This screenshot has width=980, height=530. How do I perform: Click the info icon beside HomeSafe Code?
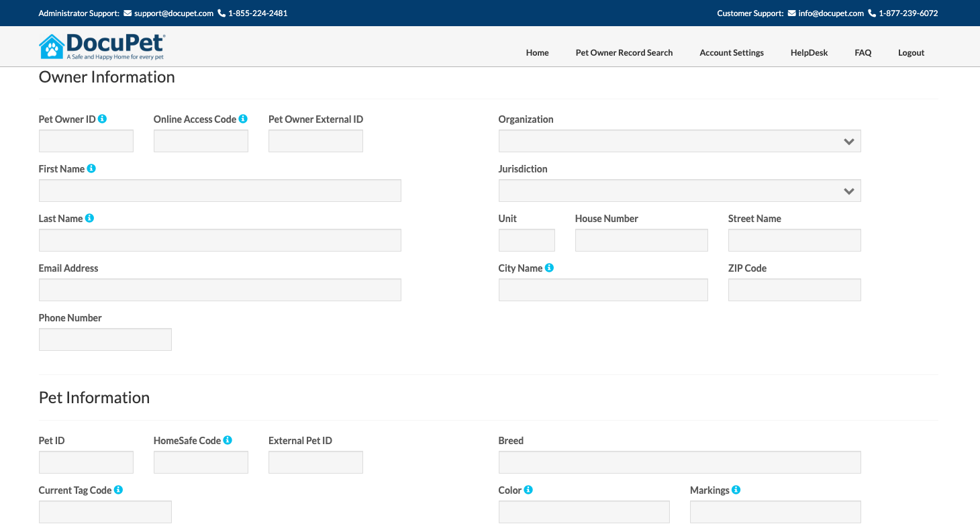click(x=227, y=439)
